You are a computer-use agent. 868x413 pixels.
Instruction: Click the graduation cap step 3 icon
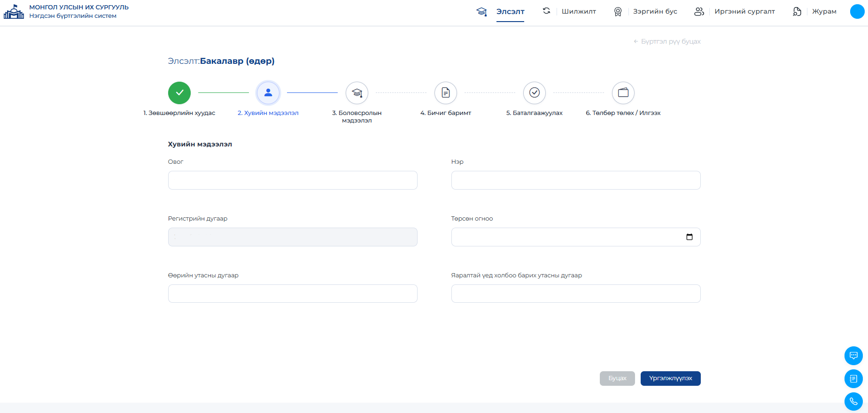tap(357, 93)
